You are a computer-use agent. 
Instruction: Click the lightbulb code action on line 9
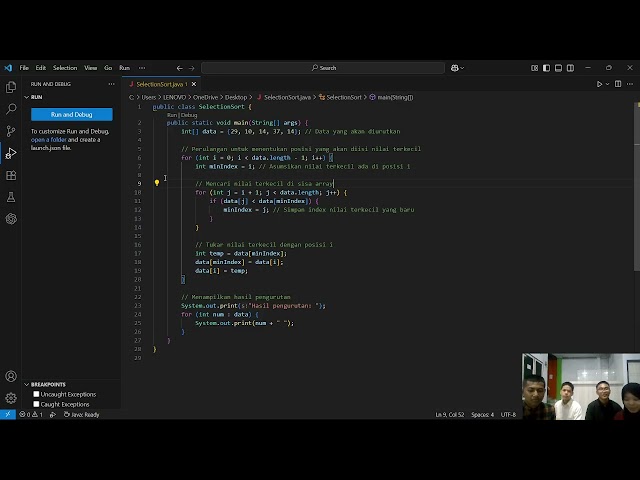coord(157,183)
